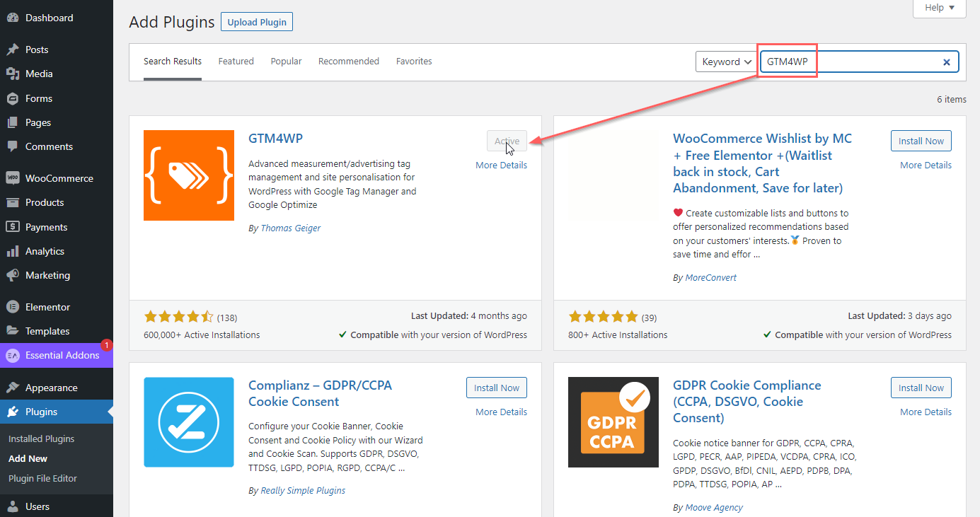Switch to the Favorites tab
The height and width of the screenshot is (517, 980).
(414, 62)
